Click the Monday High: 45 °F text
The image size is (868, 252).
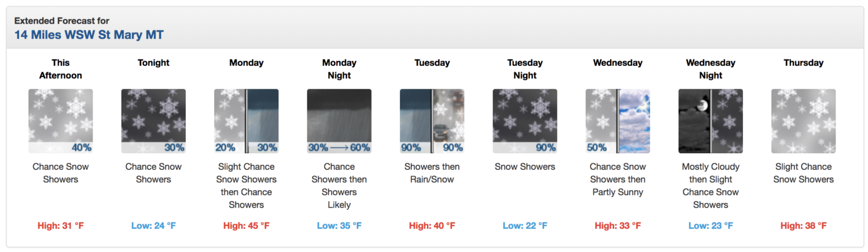click(247, 225)
